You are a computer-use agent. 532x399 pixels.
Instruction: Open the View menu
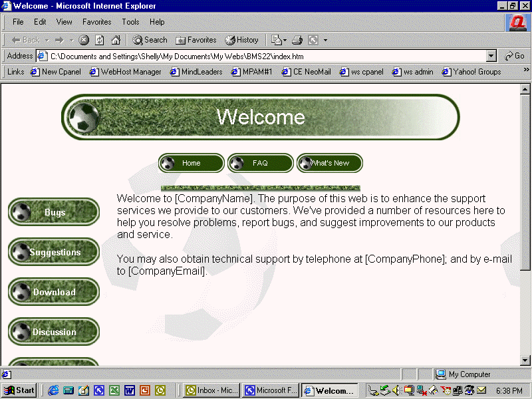tap(64, 22)
